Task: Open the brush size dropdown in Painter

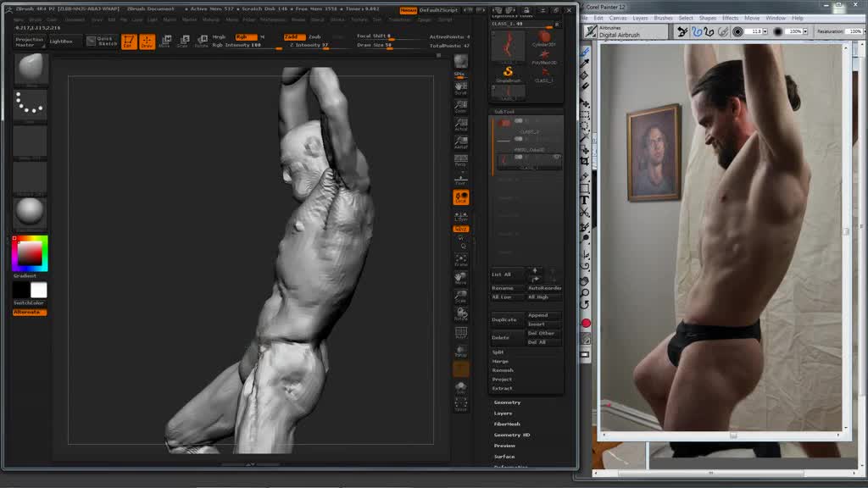Action: coord(765,32)
